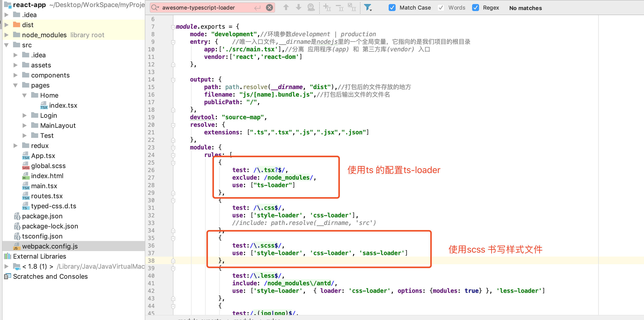Select the routes.tsx file name
This screenshot has width=644, height=320.
pyautogui.click(x=47, y=196)
